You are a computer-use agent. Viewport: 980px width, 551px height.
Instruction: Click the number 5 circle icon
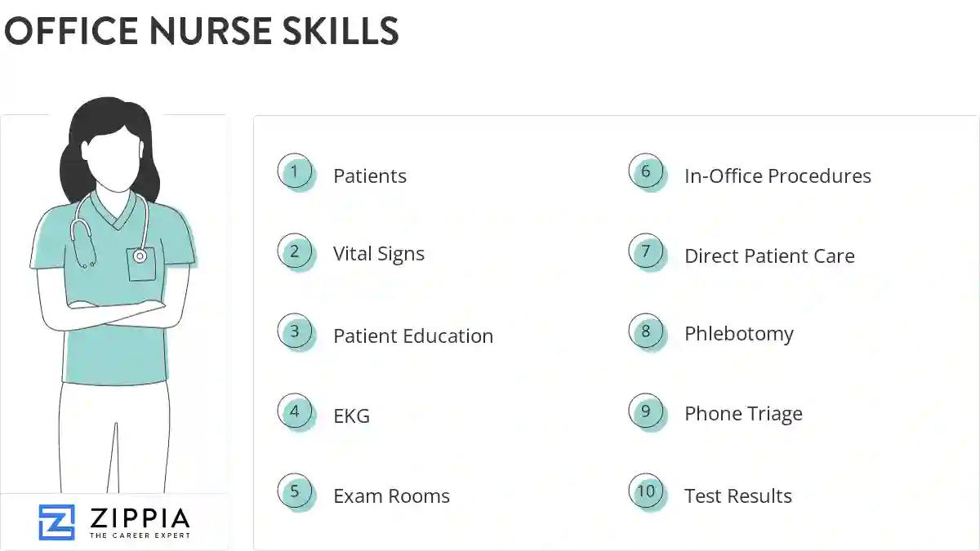(x=295, y=491)
